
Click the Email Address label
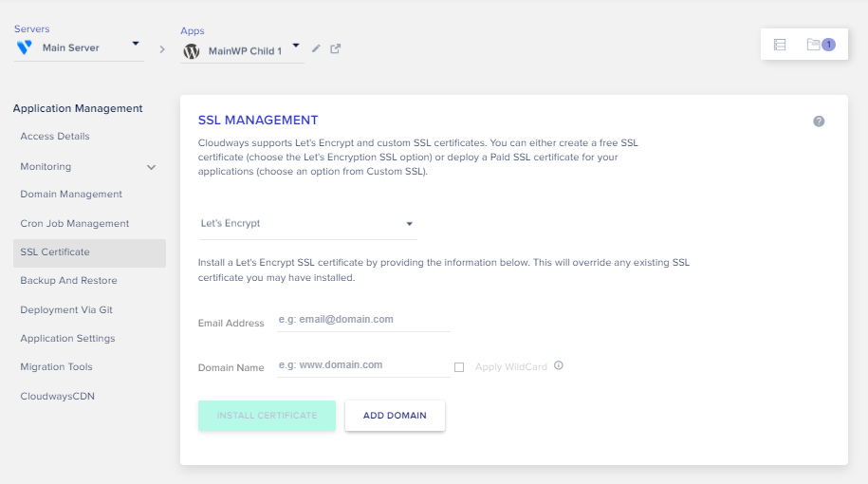coord(231,324)
